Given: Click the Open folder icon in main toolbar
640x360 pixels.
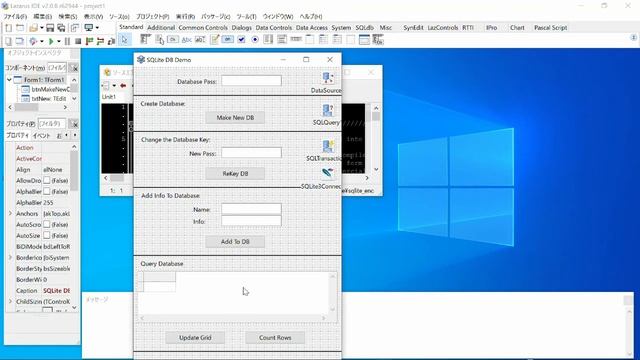Looking at the screenshot, I should click(33, 28).
